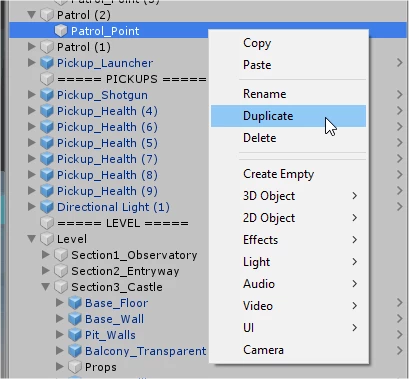Click the Props object icon
The image size is (409, 379).
click(x=75, y=367)
